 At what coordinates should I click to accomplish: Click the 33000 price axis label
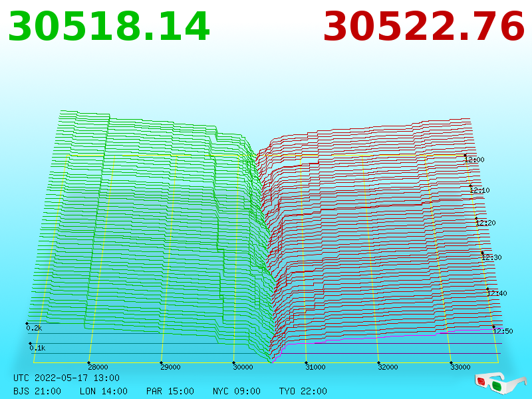click(x=460, y=367)
